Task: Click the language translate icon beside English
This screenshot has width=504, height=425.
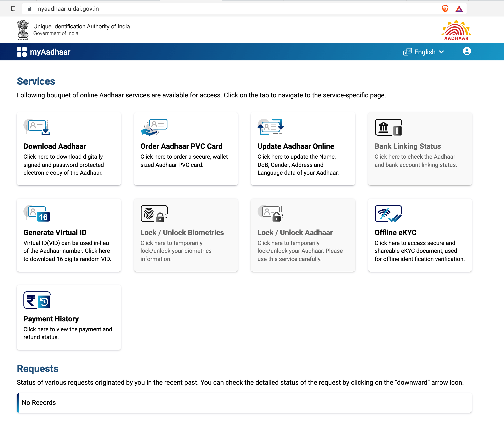Action: click(x=407, y=52)
